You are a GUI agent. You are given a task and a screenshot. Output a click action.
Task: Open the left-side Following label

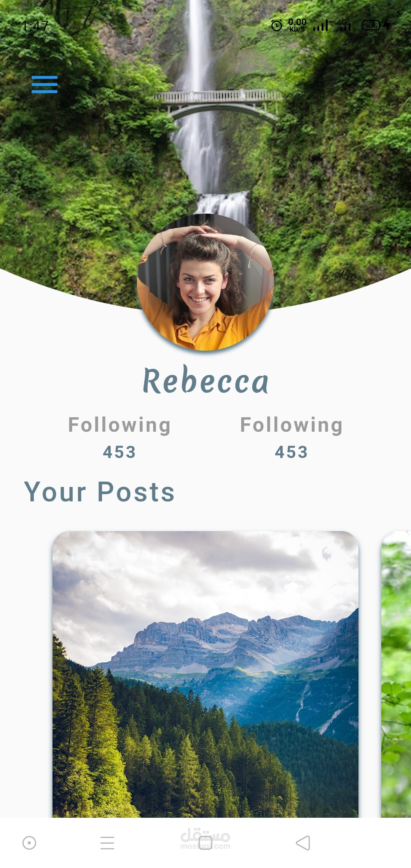[x=119, y=425]
